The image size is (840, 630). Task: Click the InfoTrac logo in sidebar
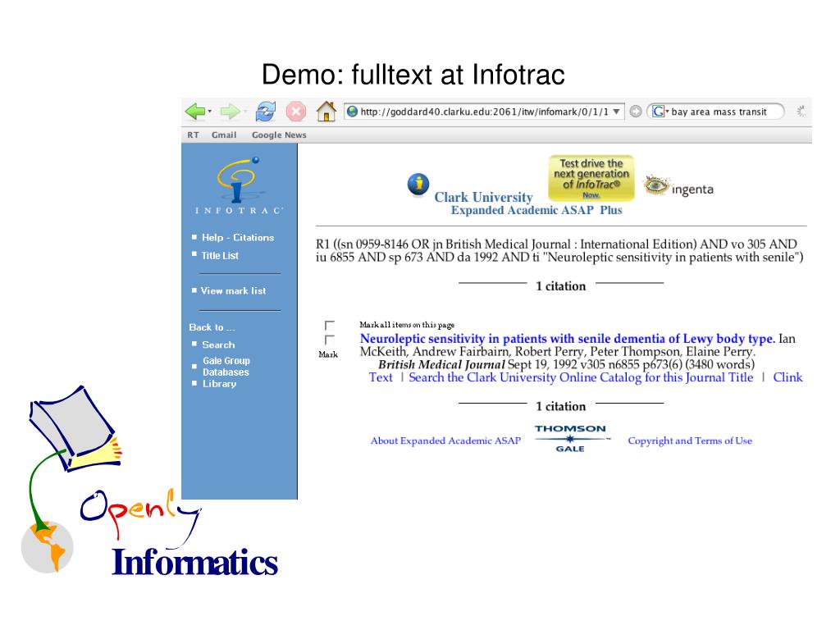(239, 185)
